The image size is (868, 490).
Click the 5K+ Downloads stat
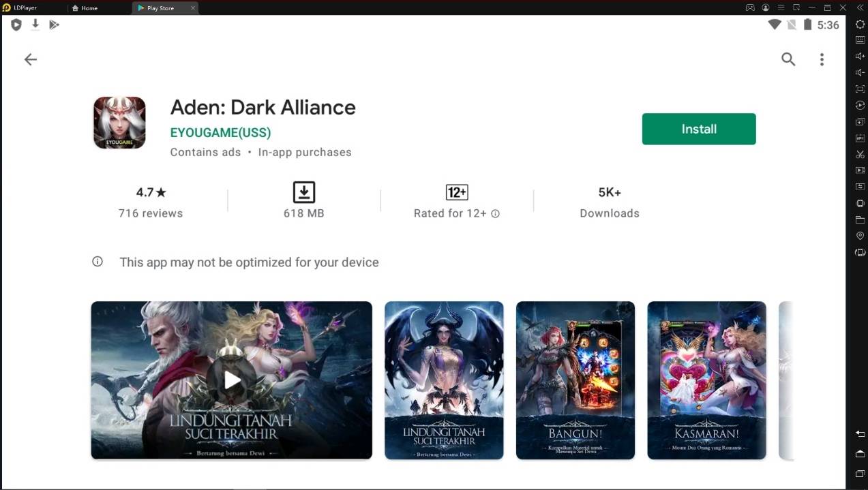click(610, 202)
